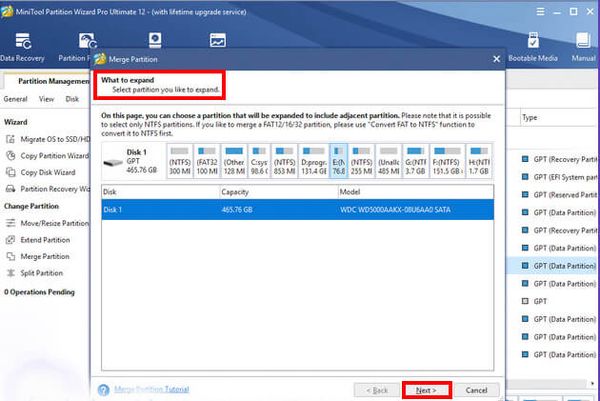
Task: Open the General menu
Action: 15,100
